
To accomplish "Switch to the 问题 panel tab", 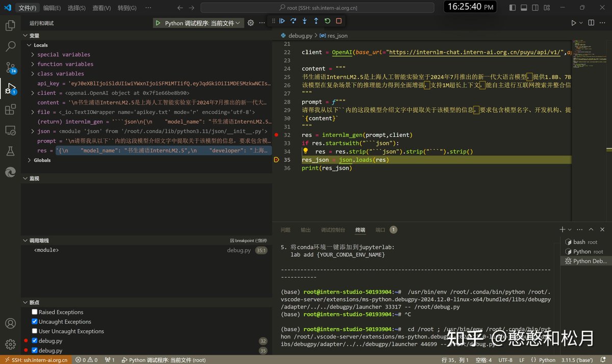I will pyautogui.click(x=286, y=230).
